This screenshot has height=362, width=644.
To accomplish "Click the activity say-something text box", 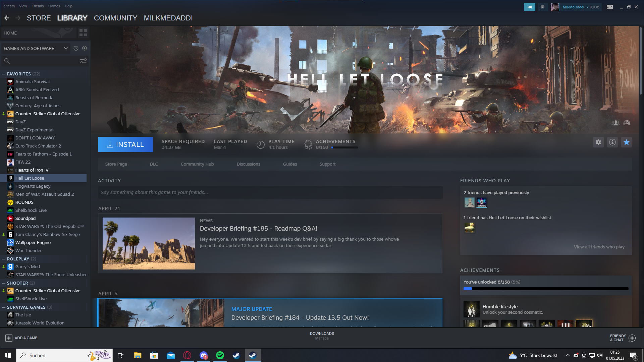I will point(270,192).
